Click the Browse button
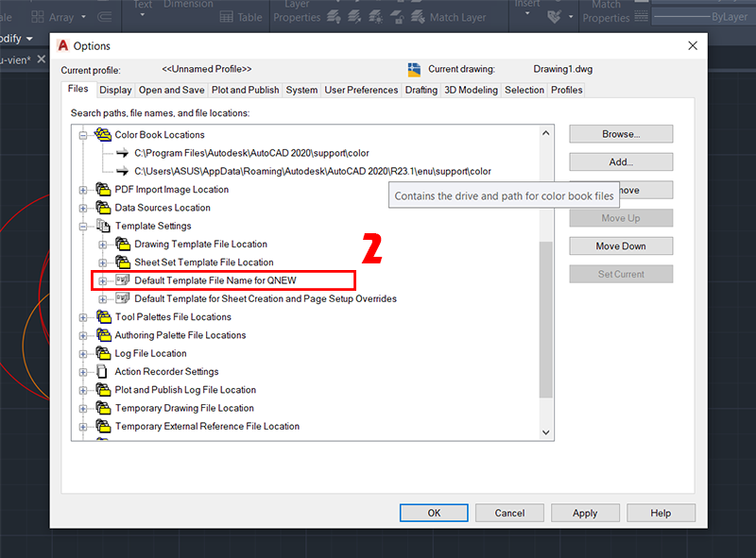The width and height of the screenshot is (756, 558). tap(620, 133)
